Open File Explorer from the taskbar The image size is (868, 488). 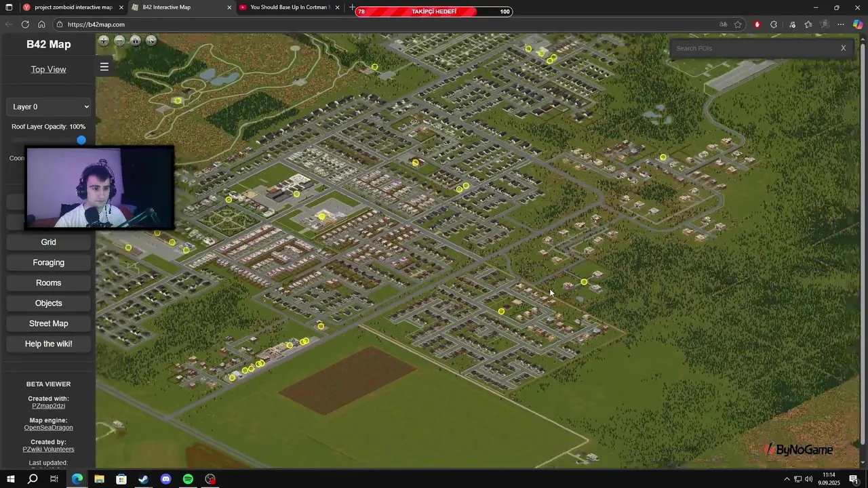(99, 479)
